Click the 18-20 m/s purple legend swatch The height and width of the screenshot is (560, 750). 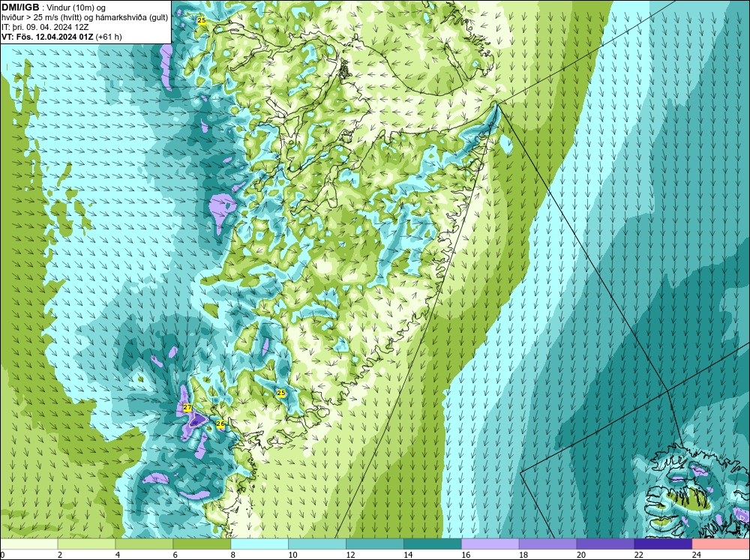pyautogui.click(x=547, y=544)
